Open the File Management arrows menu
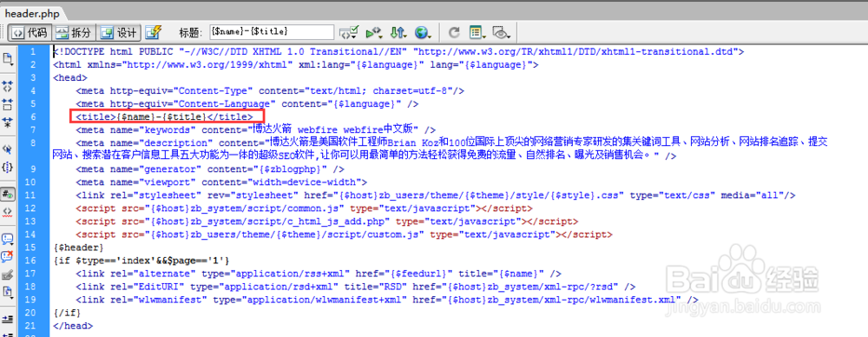The image size is (868, 337). [x=398, y=32]
